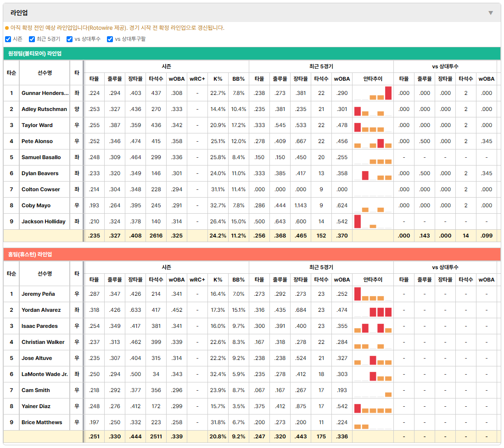The width and height of the screenshot is (504, 448).
Task: Select Yordan Alvarez in the Houston lineup
Action: point(41,310)
